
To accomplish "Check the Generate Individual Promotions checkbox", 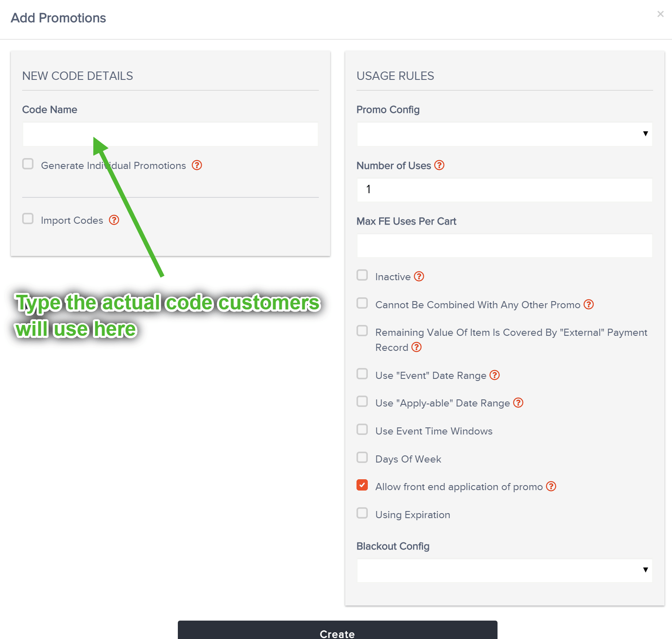I will tap(28, 164).
